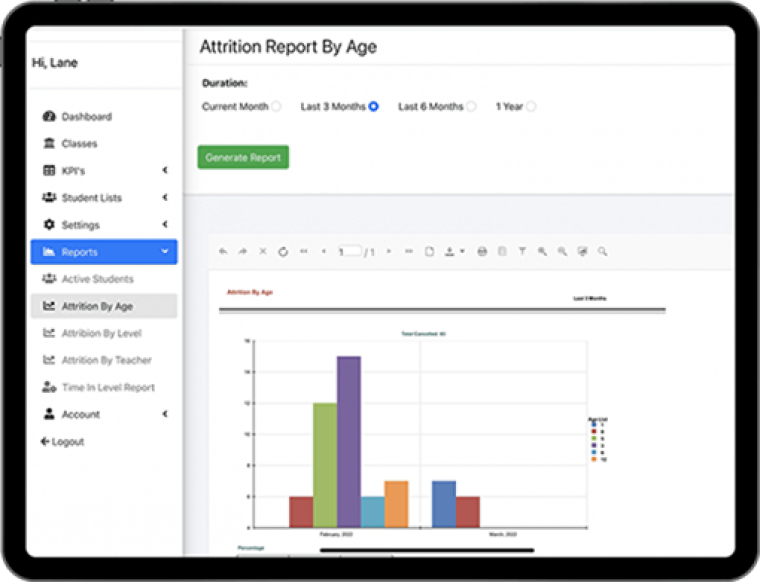Screen dimensions: 760x582
Task: Select Last 3 Months duration radio
Action: [374, 106]
